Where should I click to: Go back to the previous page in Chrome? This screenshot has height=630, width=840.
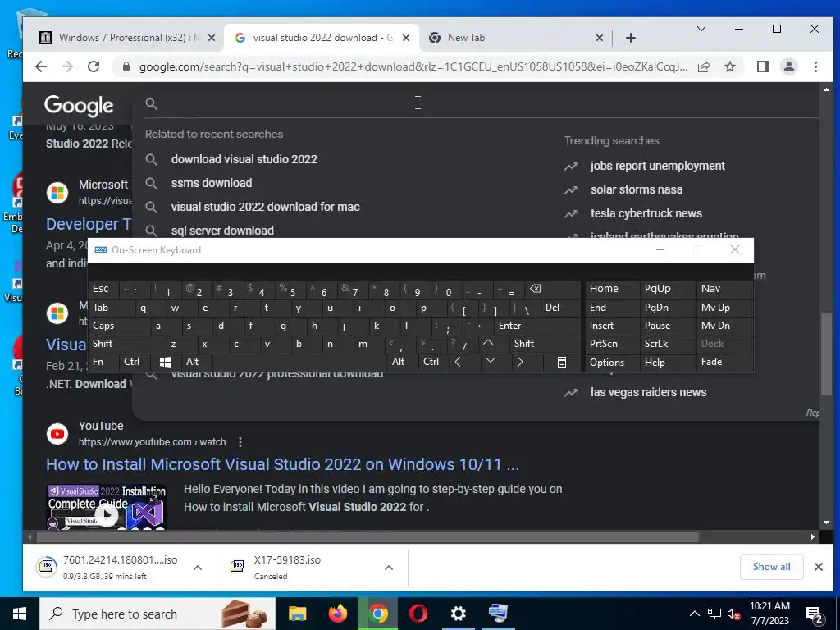(41, 66)
